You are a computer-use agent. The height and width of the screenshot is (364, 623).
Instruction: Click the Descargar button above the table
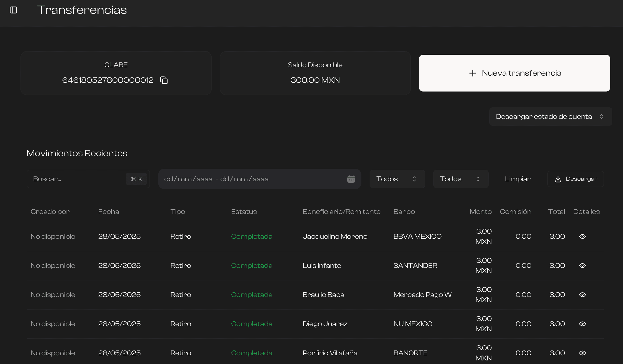point(575,179)
